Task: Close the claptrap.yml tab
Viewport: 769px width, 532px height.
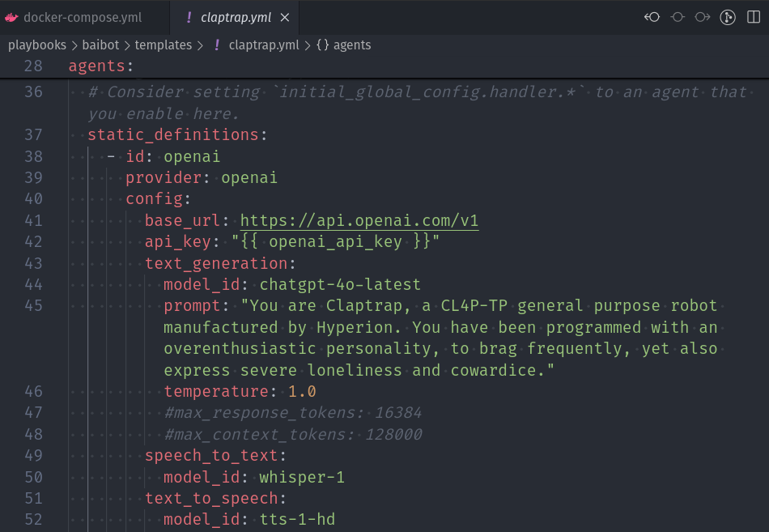Action: tap(284, 17)
